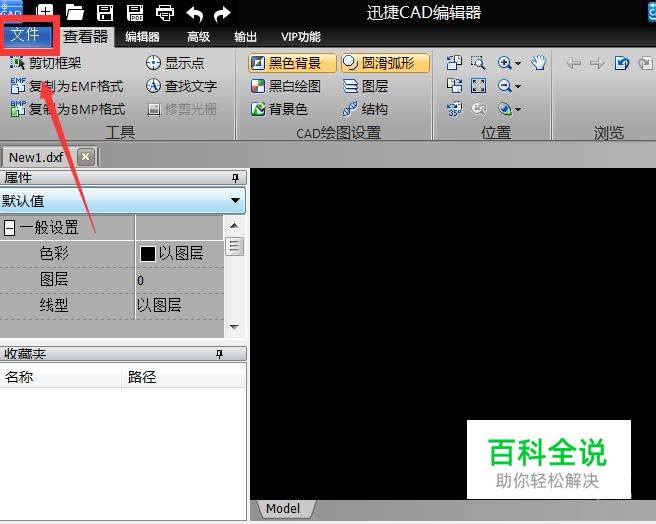This screenshot has width=656, height=524.
Task: Close the New1.dxf tab
Action: coord(86,157)
